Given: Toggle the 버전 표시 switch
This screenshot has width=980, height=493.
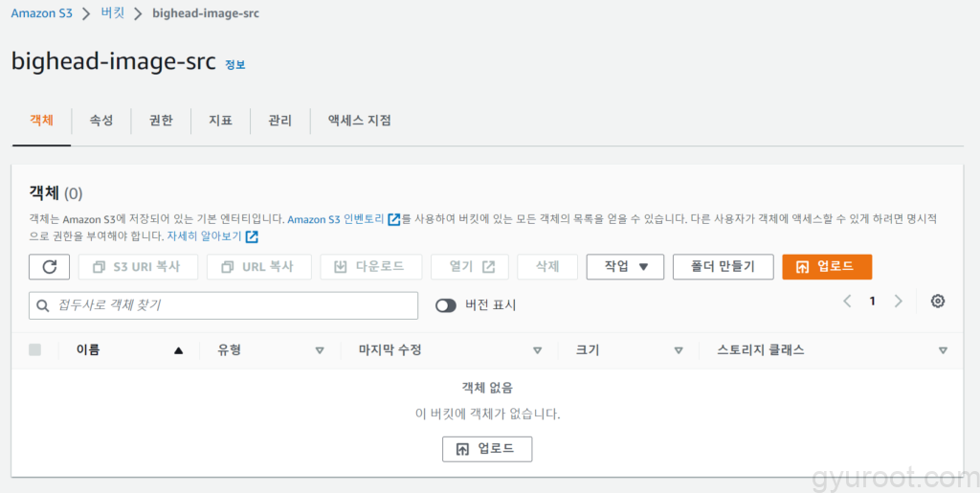Looking at the screenshot, I should click(446, 305).
